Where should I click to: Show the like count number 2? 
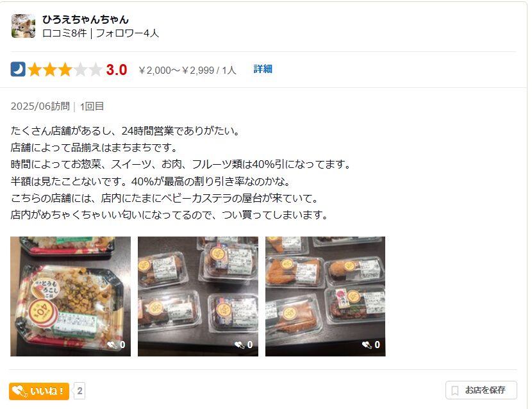pyautogui.click(x=79, y=391)
